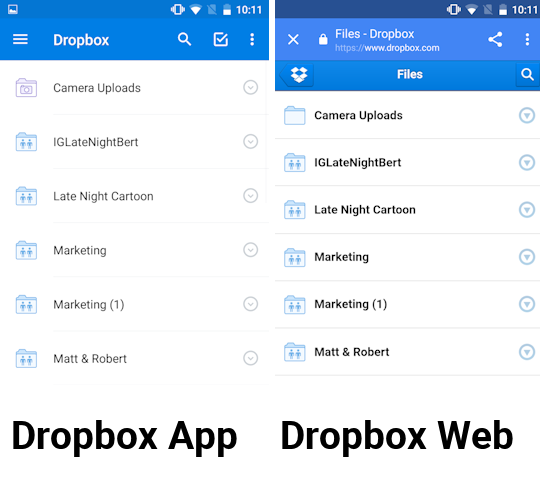This screenshot has width=540, height=480.
Task: Open the hamburger menu in Dropbox app
Action: [20, 39]
